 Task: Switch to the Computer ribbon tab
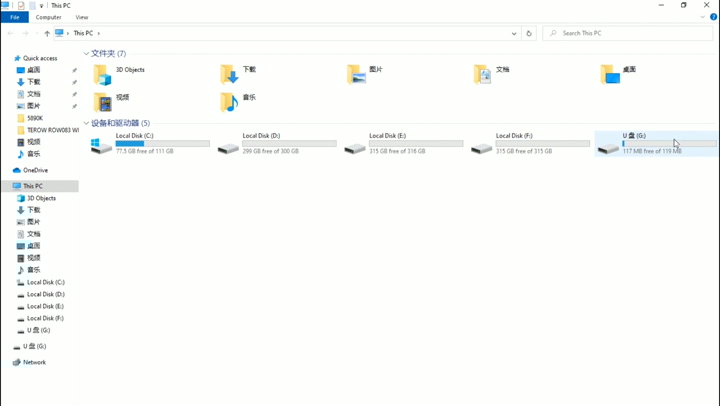pos(48,17)
